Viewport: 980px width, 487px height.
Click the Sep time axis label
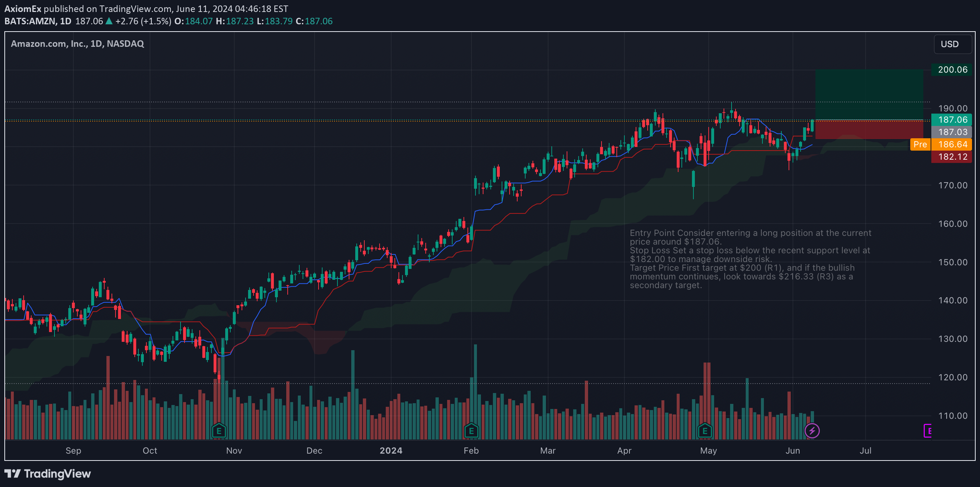pos(73,450)
